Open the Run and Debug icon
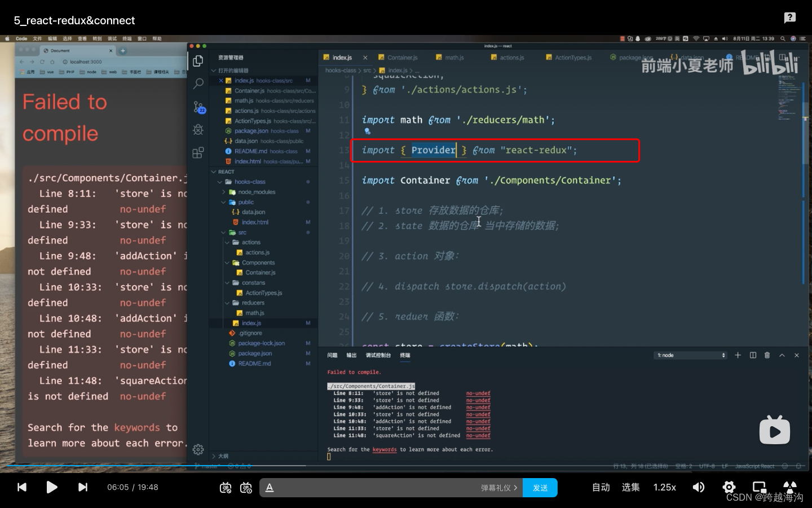812x508 pixels. 198,129
